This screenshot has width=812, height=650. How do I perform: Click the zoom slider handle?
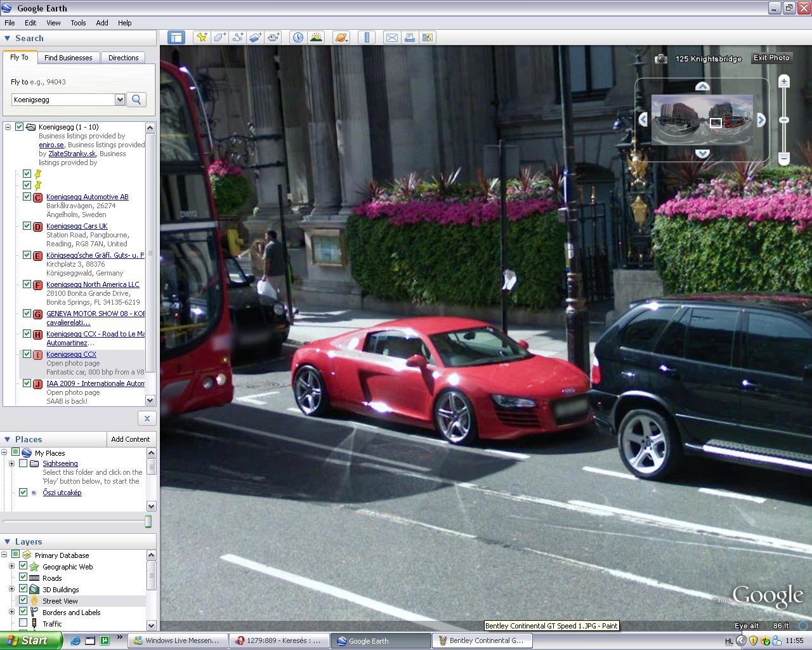[x=784, y=119]
